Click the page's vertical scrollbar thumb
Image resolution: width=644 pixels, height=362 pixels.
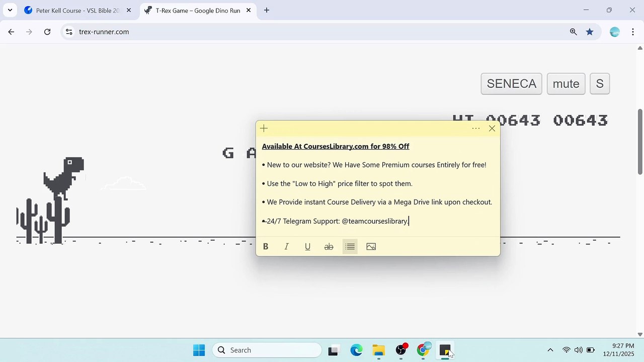pos(640,142)
